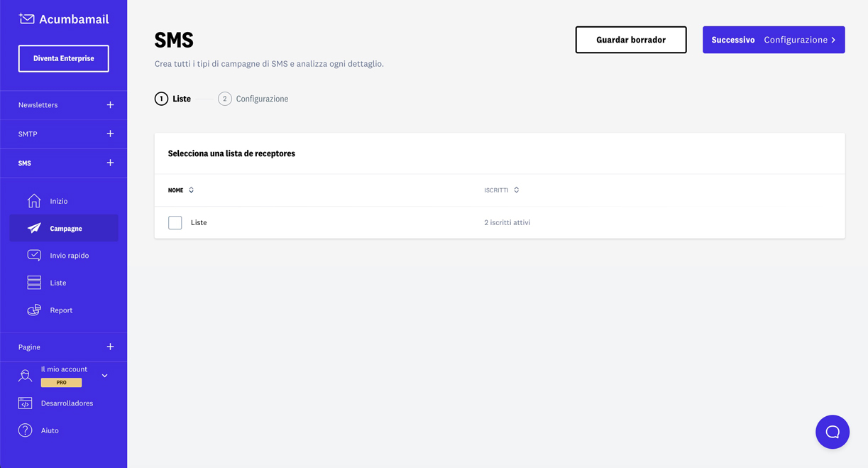
Task: Check the checkbox for the Liste row
Action: coord(175,222)
